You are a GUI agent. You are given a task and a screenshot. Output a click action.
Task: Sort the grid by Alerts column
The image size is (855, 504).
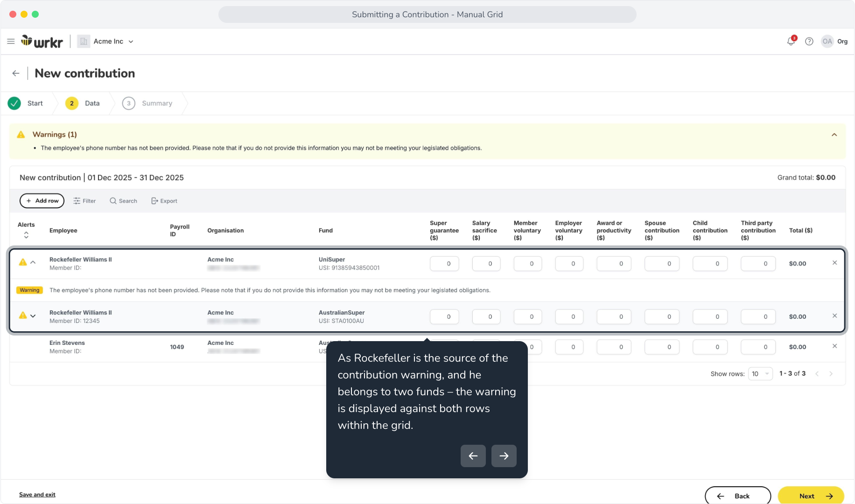26,235
